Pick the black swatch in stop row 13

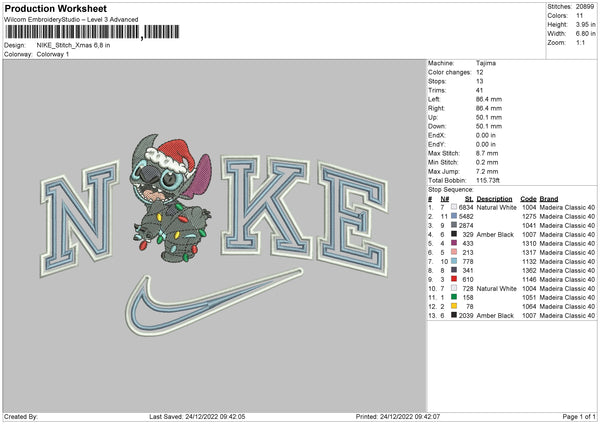pyautogui.click(x=454, y=315)
